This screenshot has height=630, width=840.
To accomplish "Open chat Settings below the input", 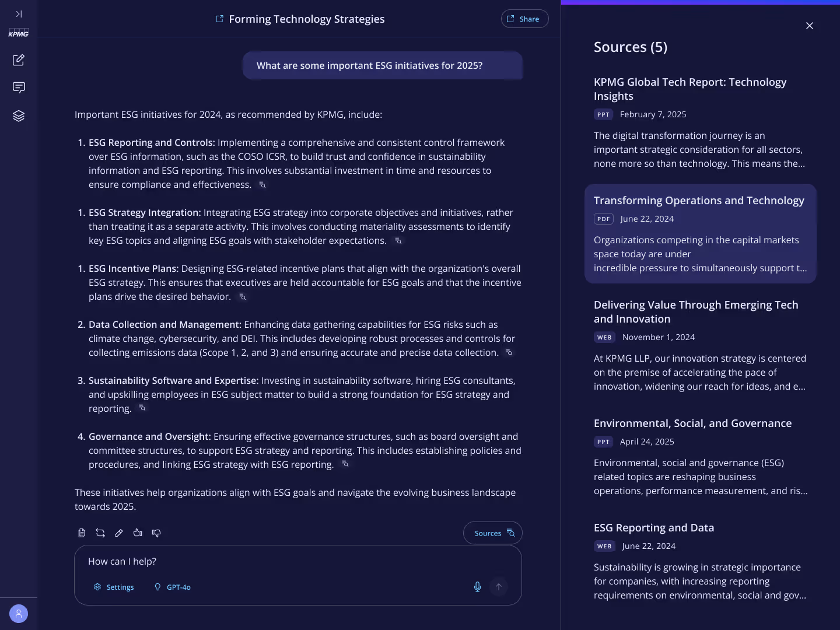I will tap(114, 587).
